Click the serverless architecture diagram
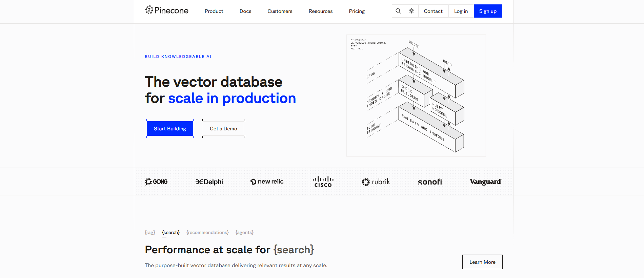The height and width of the screenshot is (278, 644). (x=416, y=95)
